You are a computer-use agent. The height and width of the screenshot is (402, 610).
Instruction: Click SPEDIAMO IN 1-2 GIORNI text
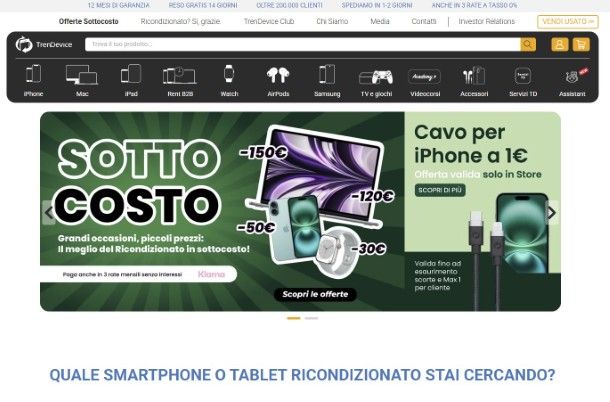[x=377, y=5]
